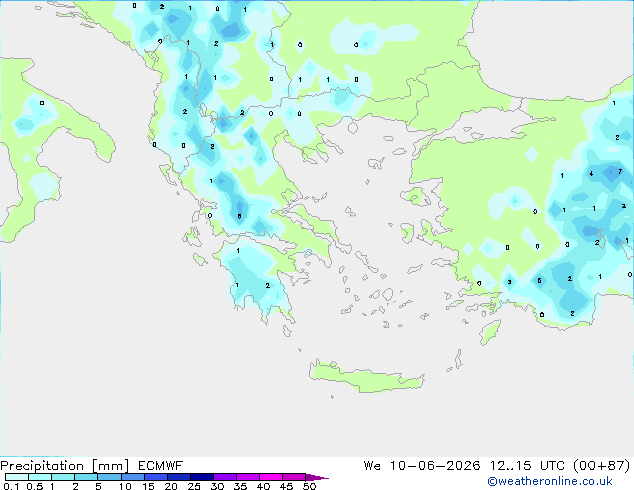Screen dimensions: 634x490
Task: Click the 0.5–1 mm legend color swatch
Action: click(x=40, y=477)
